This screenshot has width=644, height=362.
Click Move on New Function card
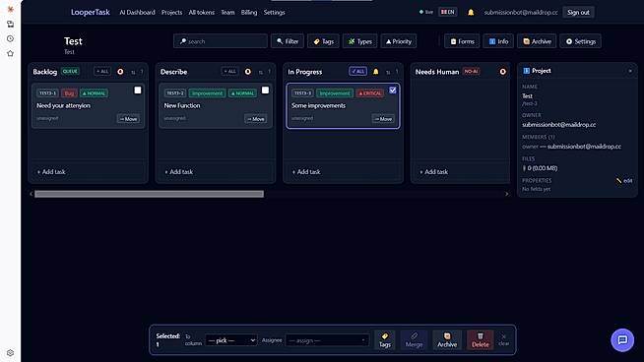click(x=255, y=119)
